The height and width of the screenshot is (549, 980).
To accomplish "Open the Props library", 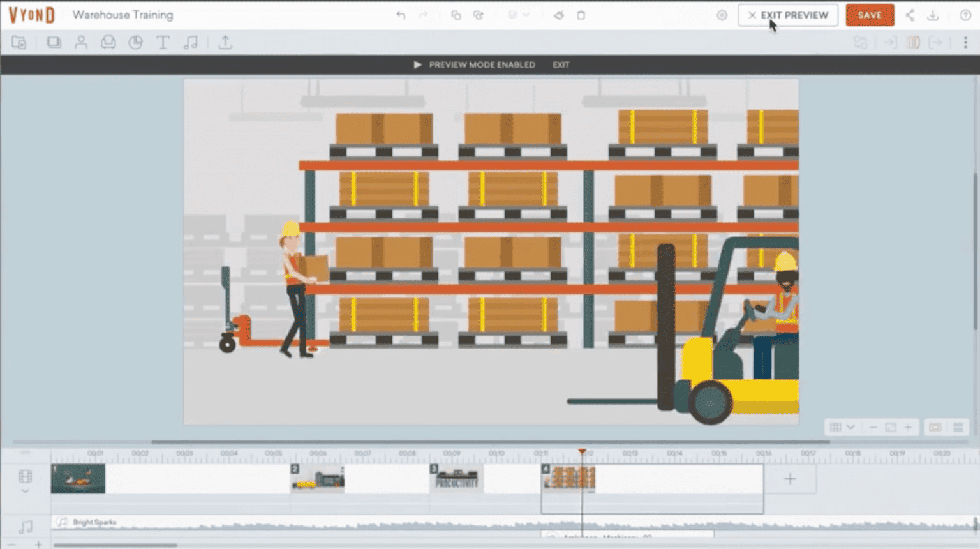I will point(108,42).
